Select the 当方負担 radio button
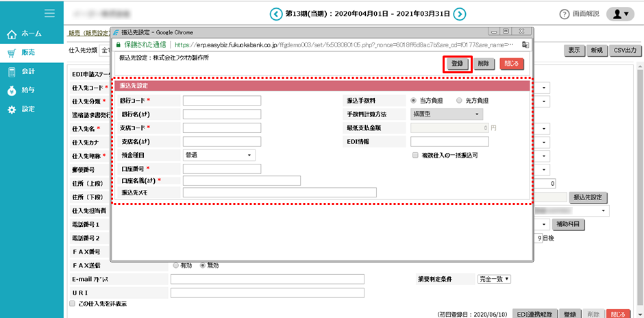 pyautogui.click(x=414, y=100)
